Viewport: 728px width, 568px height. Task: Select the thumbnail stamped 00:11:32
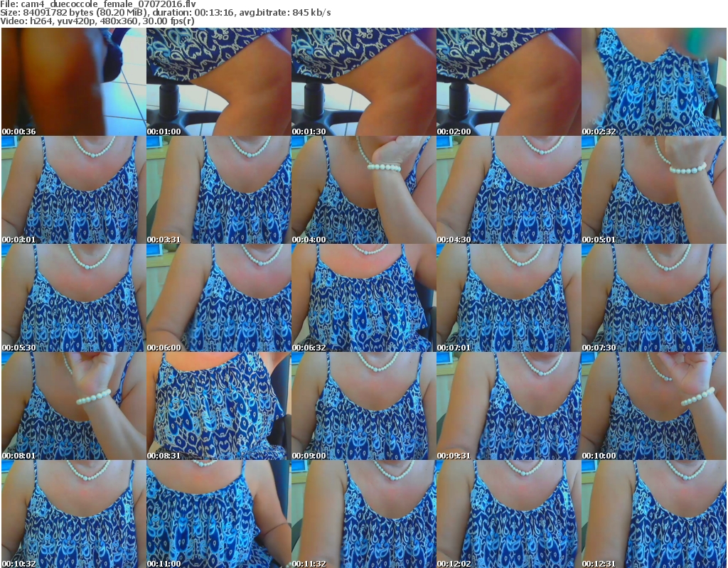363,514
